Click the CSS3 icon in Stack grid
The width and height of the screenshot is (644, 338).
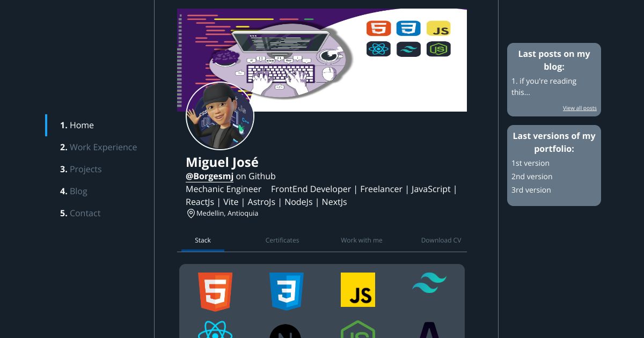pyautogui.click(x=287, y=292)
